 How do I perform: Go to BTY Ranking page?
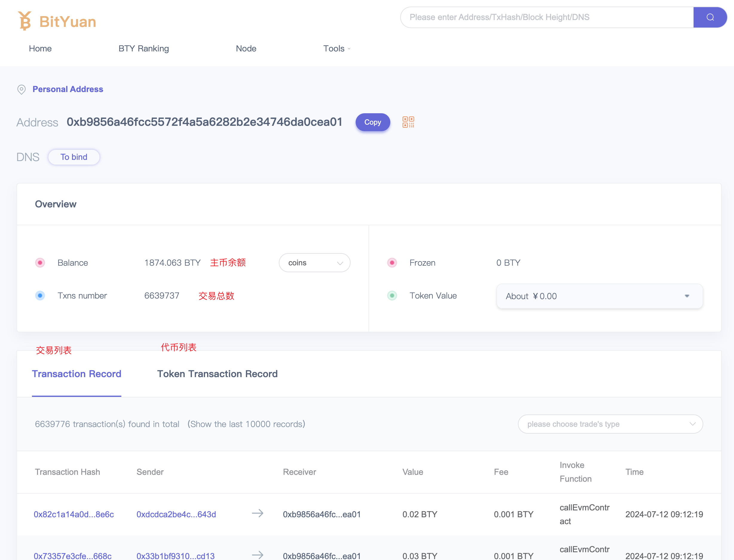(x=144, y=49)
